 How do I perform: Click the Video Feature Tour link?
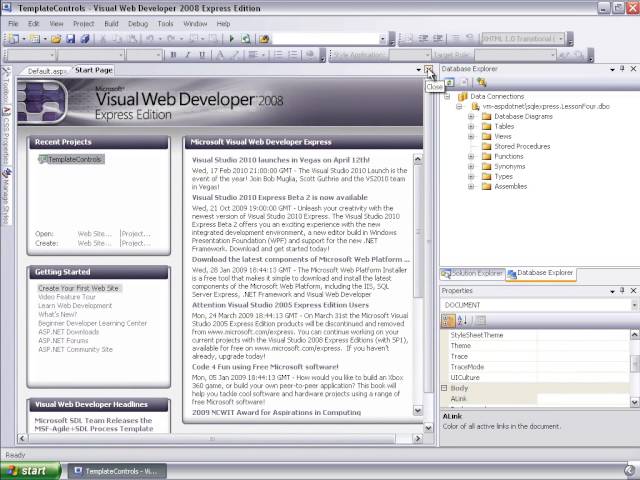click(x=67, y=297)
